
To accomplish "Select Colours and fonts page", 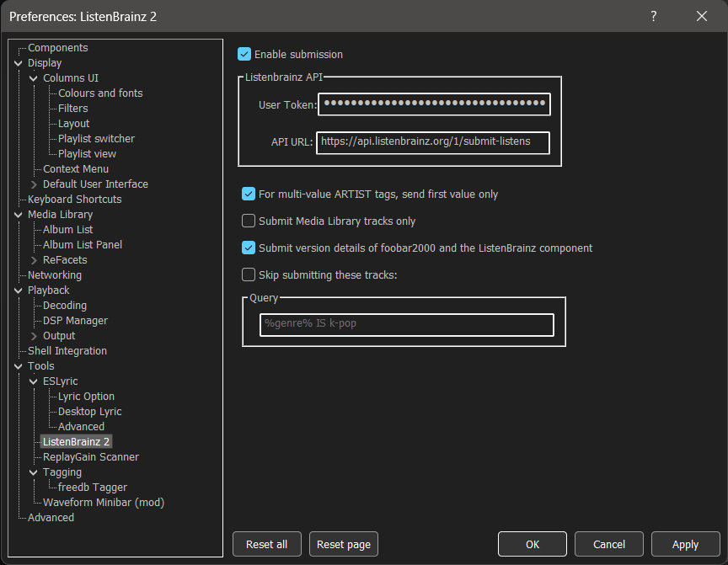I will click(x=100, y=93).
